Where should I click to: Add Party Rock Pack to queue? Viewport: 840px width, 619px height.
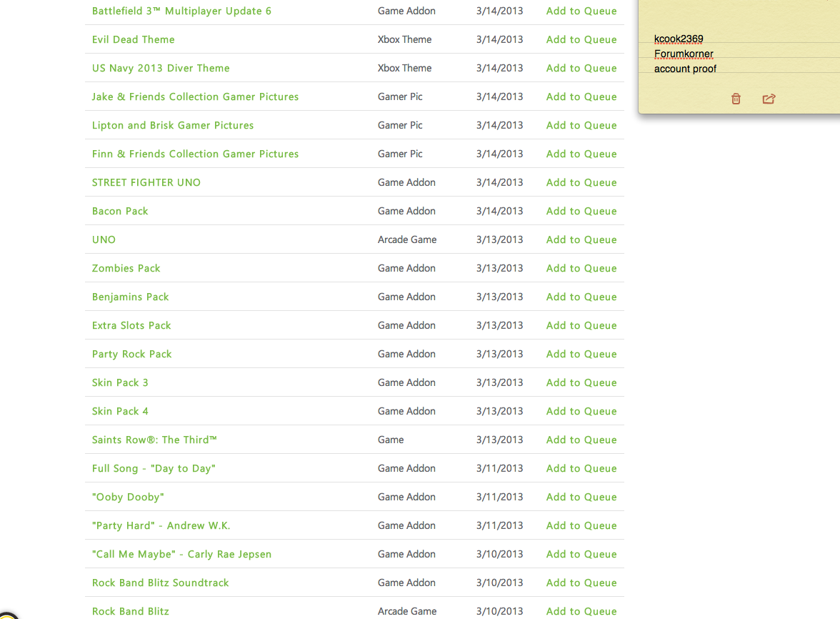(581, 354)
